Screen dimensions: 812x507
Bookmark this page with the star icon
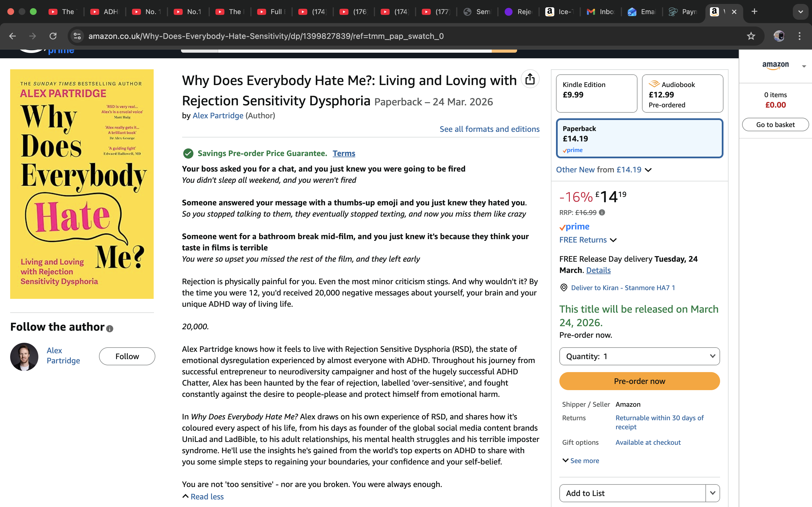(751, 36)
